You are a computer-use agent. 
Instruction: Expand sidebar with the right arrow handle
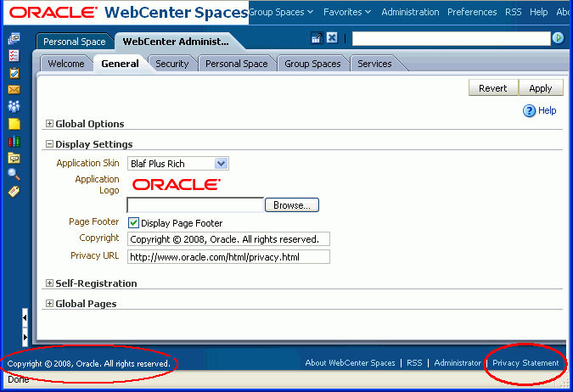pos(25,337)
